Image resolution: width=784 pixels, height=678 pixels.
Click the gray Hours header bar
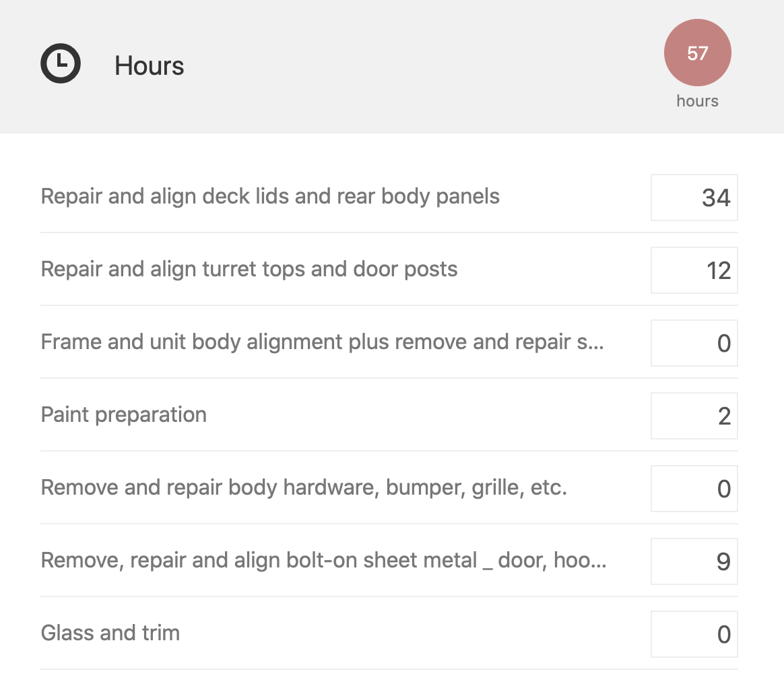point(392,67)
